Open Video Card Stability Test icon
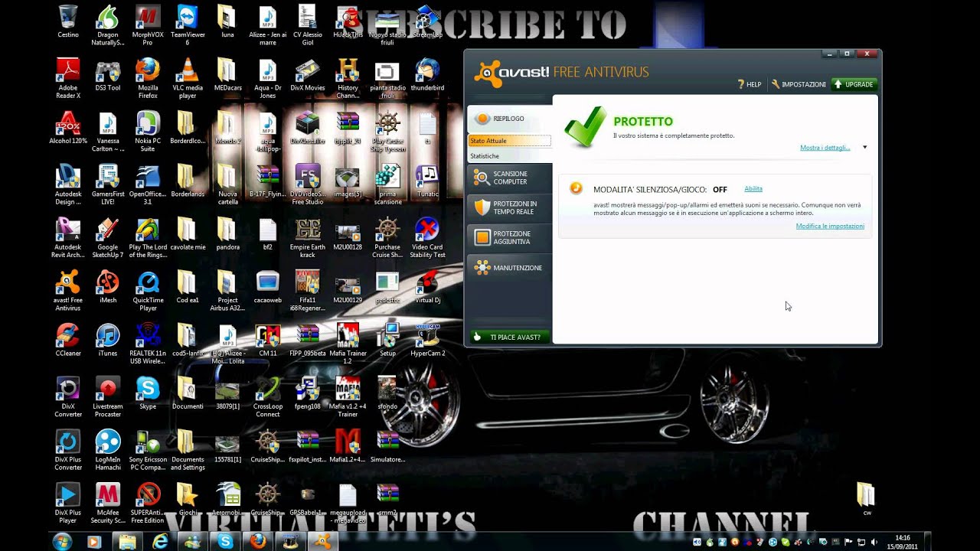 [427, 238]
